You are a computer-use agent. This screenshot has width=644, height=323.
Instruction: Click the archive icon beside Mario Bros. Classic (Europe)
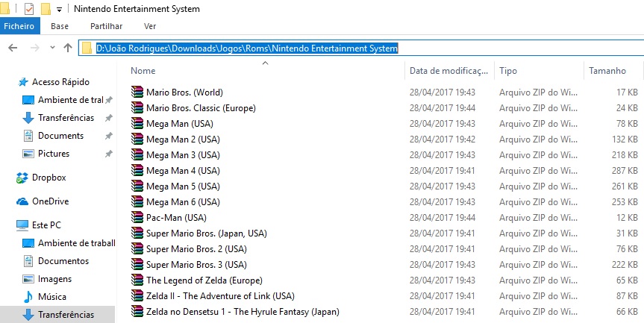point(137,107)
